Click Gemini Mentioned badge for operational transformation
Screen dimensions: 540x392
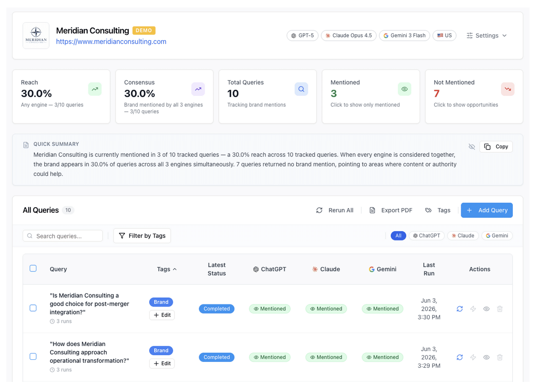382,357
